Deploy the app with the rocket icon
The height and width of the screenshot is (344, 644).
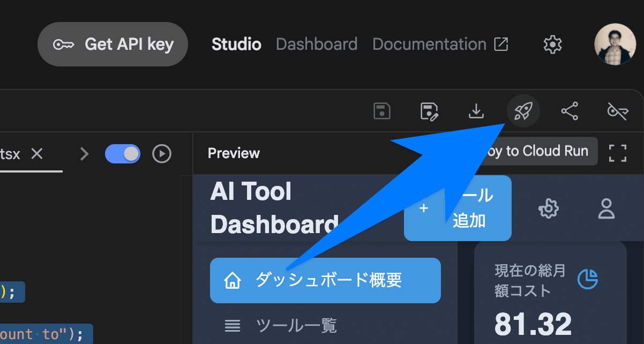[523, 111]
